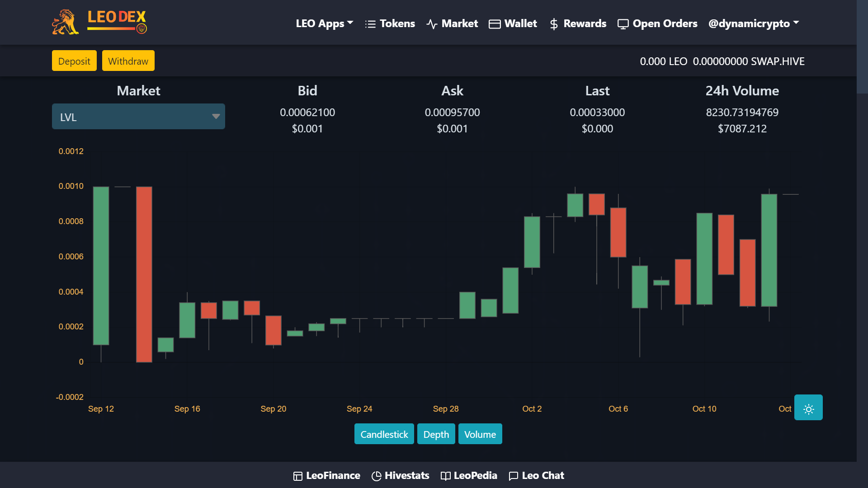Open the Rewards page
Screen dimensions: 868x488
(x=585, y=23)
